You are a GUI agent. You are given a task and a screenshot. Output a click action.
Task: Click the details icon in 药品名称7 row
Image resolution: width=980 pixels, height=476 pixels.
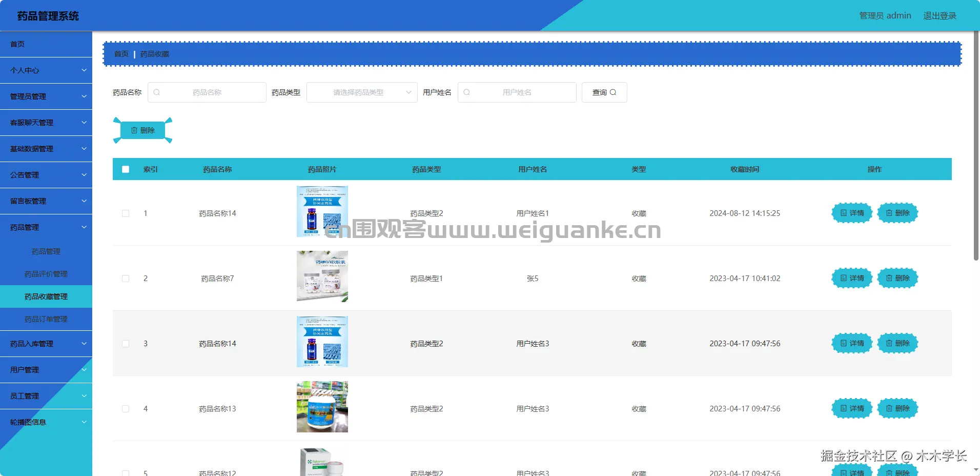(844, 278)
